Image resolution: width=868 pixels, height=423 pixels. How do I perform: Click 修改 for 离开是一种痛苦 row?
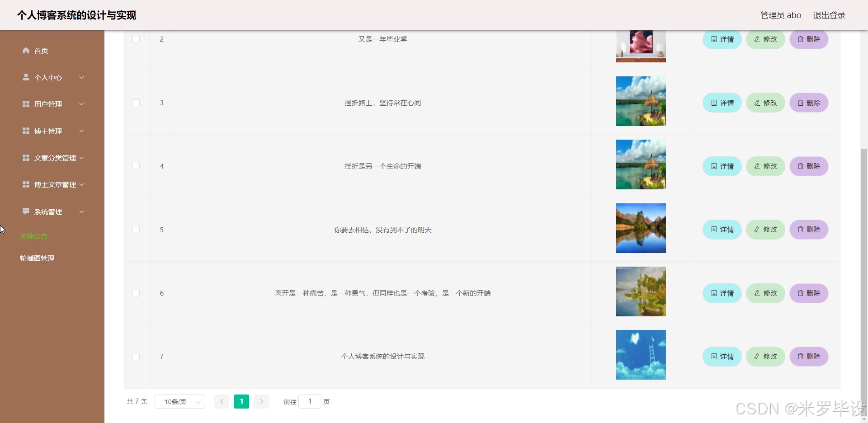(765, 293)
